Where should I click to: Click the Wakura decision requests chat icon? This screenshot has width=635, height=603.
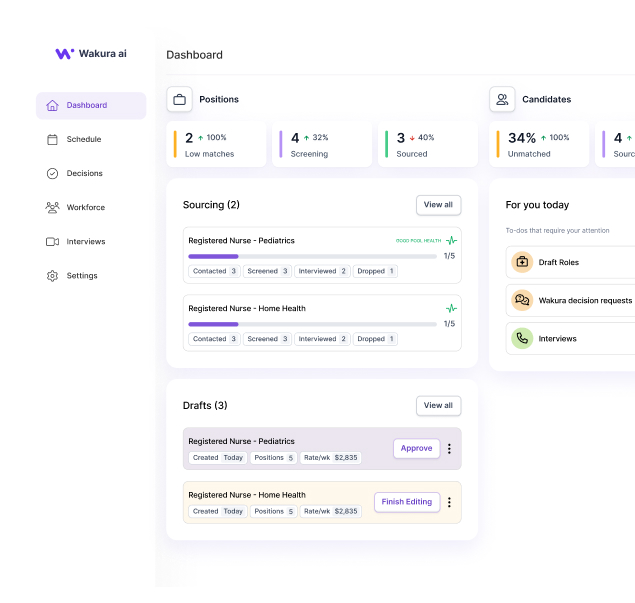point(521,300)
